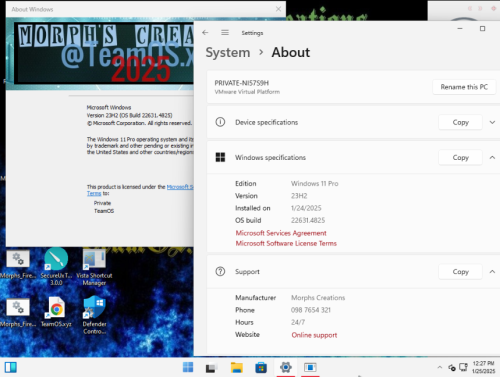Click the Rename this PC button
The width and height of the screenshot is (500, 377).
(x=464, y=87)
